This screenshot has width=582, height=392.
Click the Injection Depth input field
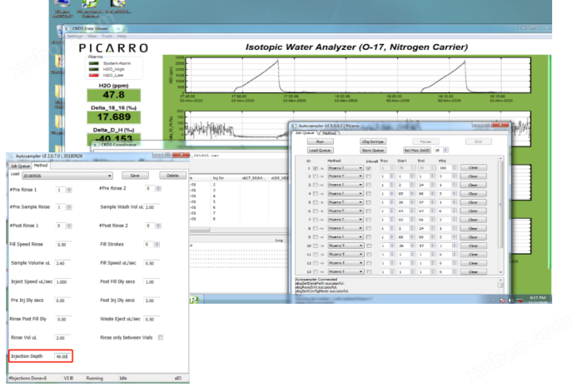pos(62,356)
